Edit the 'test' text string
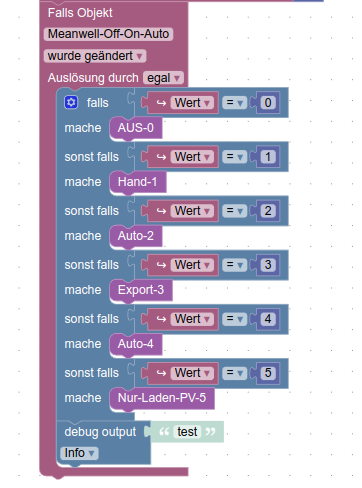The width and height of the screenshot is (362, 488). 187,432
